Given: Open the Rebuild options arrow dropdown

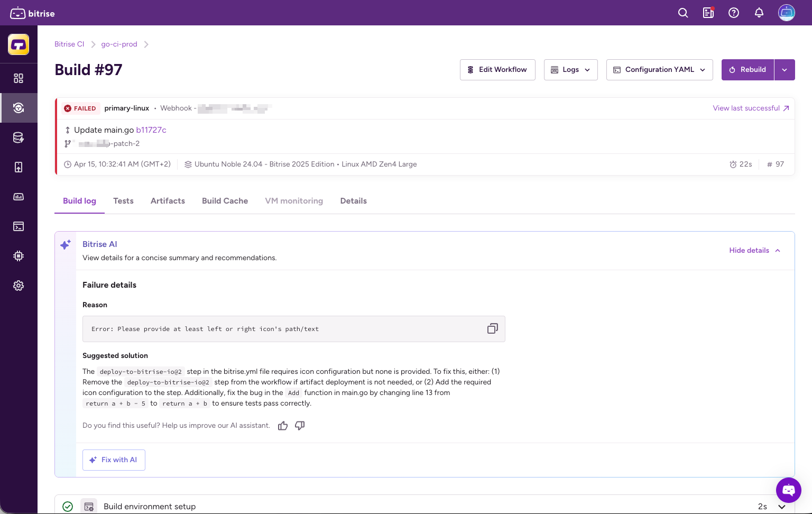Looking at the screenshot, I should click(785, 70).
